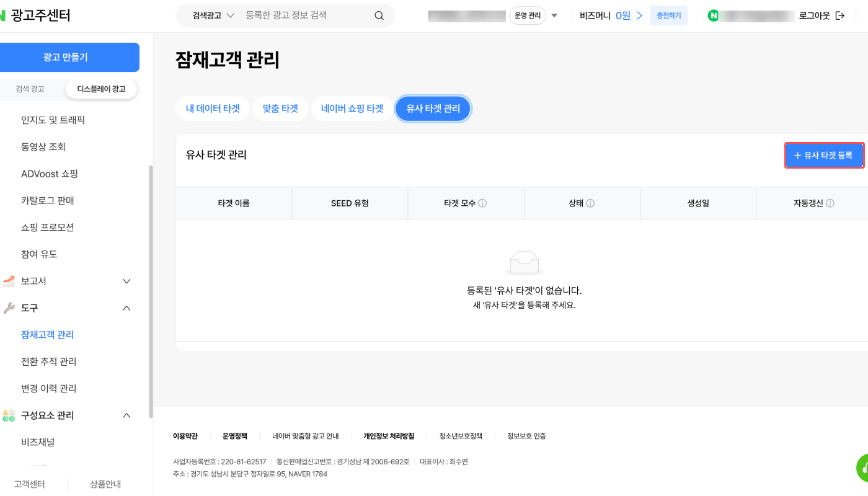Click the 로그아웃 link
This screenshot has height=496, width=868.
coord(815,15)
